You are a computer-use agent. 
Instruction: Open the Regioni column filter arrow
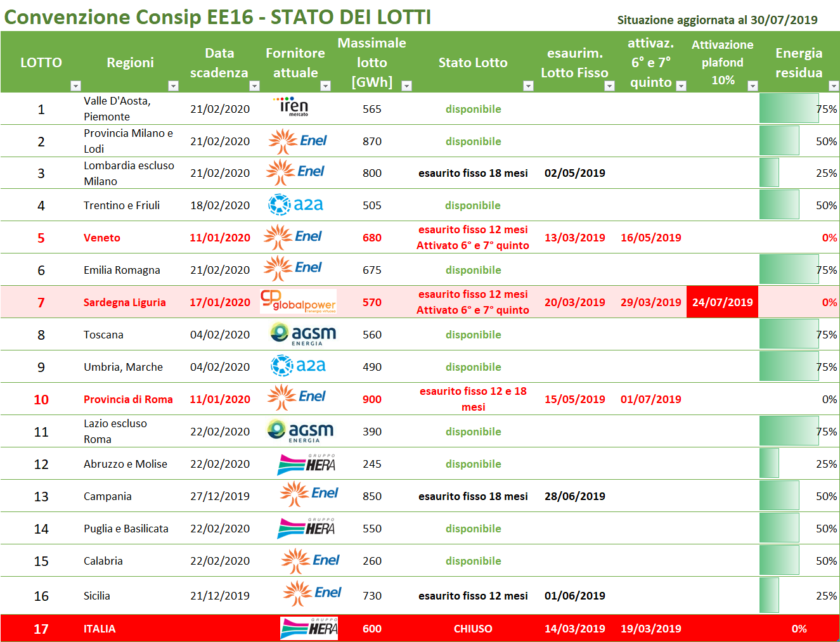point(174,84)
